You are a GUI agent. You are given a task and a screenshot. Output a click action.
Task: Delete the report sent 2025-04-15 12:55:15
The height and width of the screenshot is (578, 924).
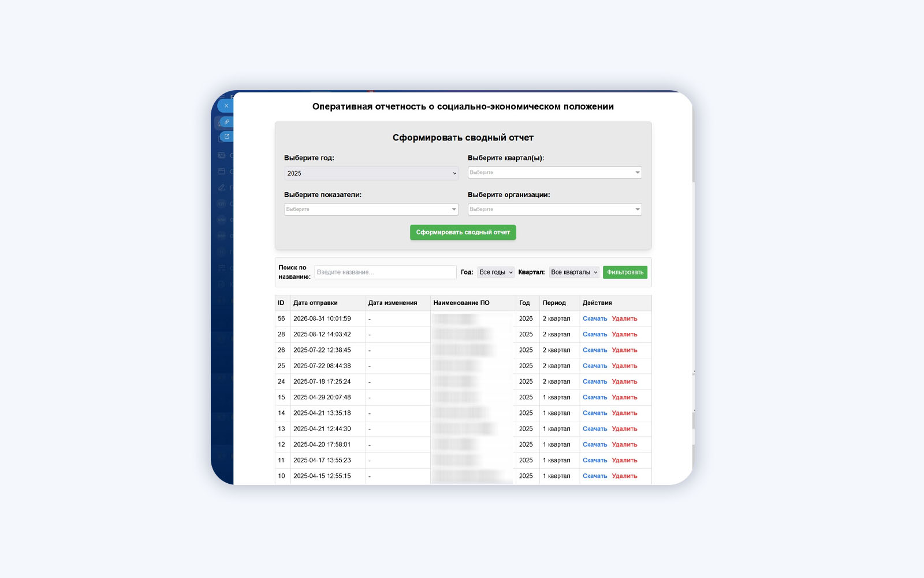pyautogui.click(x=624, y=476)
